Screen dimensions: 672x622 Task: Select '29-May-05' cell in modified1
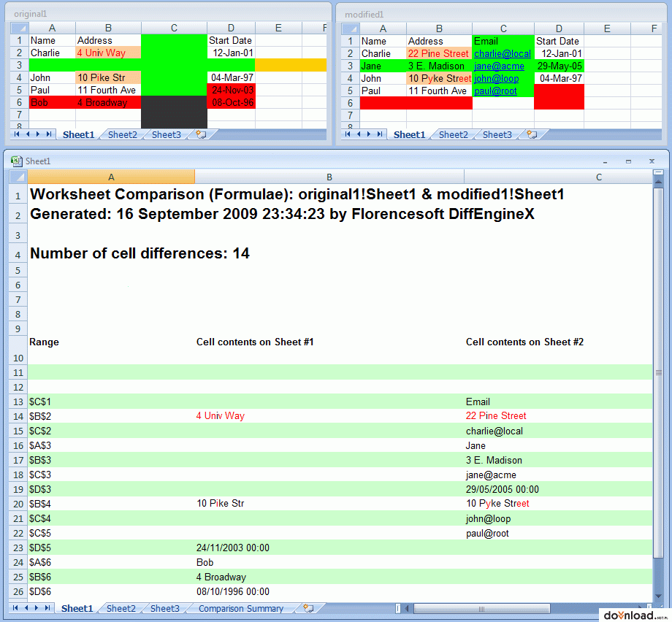(x=559, y=66)
